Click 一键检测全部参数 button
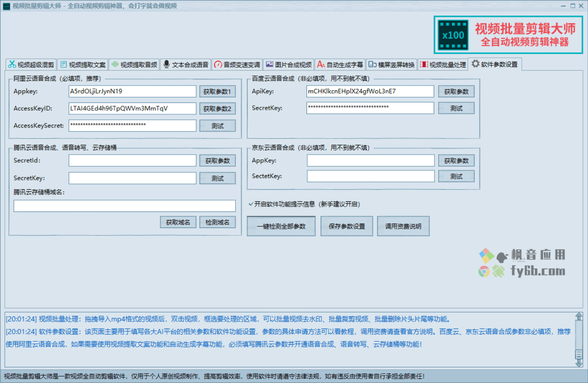This screenshot has width=588, height=383. click(281, 226)
